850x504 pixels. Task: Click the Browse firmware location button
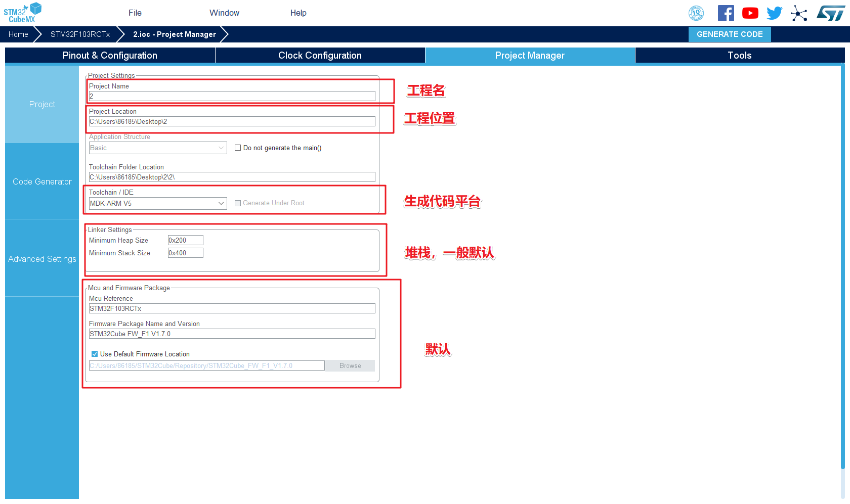pyautogui.click(x=350, y=366)
